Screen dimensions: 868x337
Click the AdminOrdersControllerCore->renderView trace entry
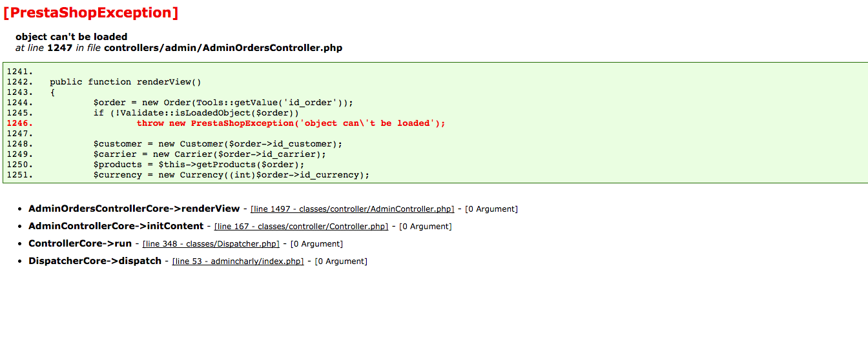(x=134, y=209)
